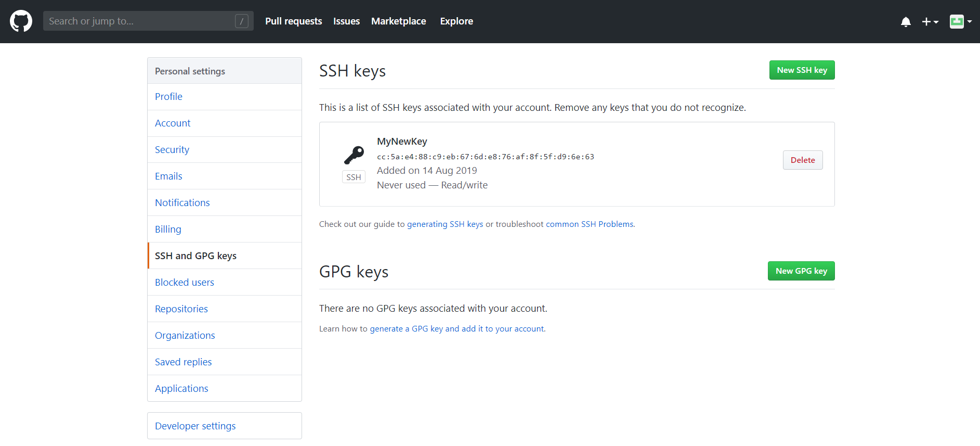The width and height of the screenshot is (980, 446).
Task: Click 'Never used — Read/write' text
Action: point(432,185)
